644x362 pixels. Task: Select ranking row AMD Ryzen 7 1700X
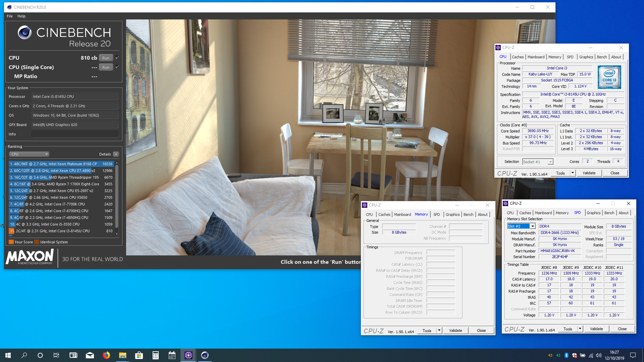(61, 184)
